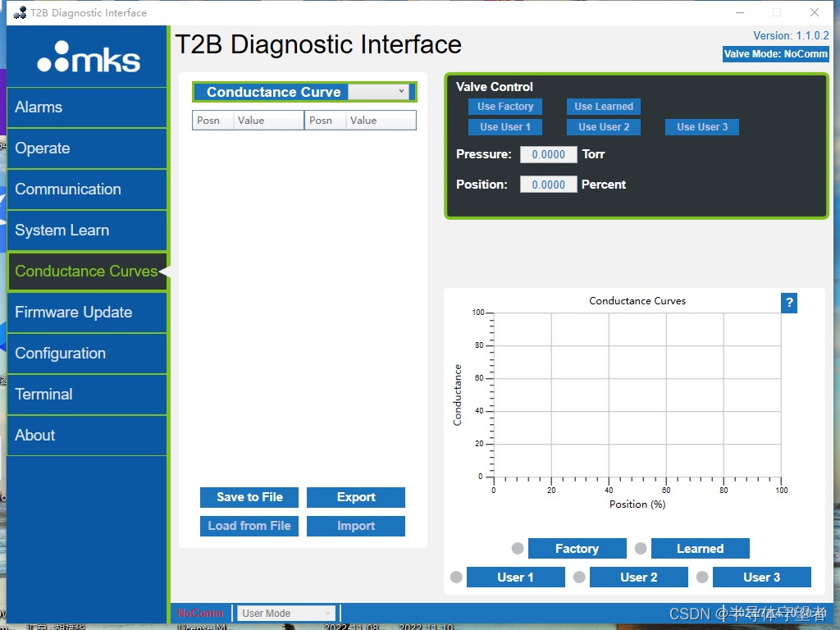
Task: Click the Valve Mode: NoComm indicator
Action: pos(775,54)
